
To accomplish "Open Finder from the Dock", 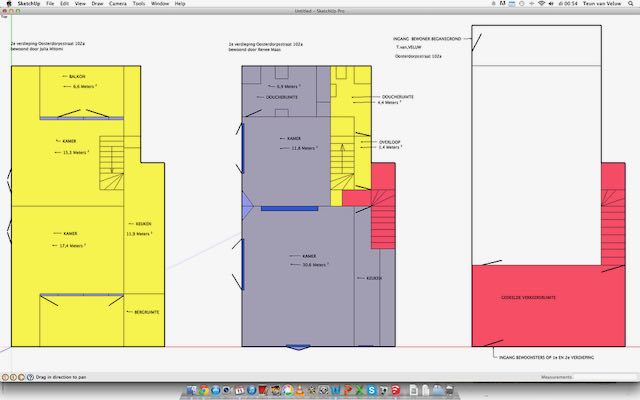I will pos(192,390).
